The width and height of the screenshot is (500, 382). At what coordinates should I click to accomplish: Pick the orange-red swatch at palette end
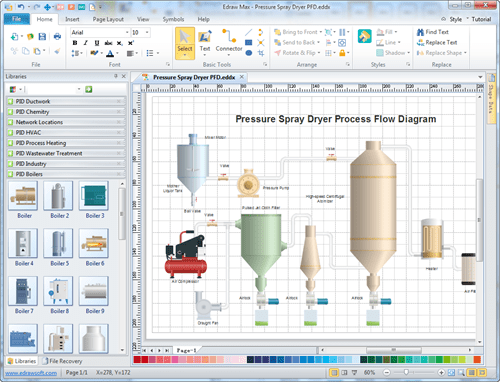[477, 360]
